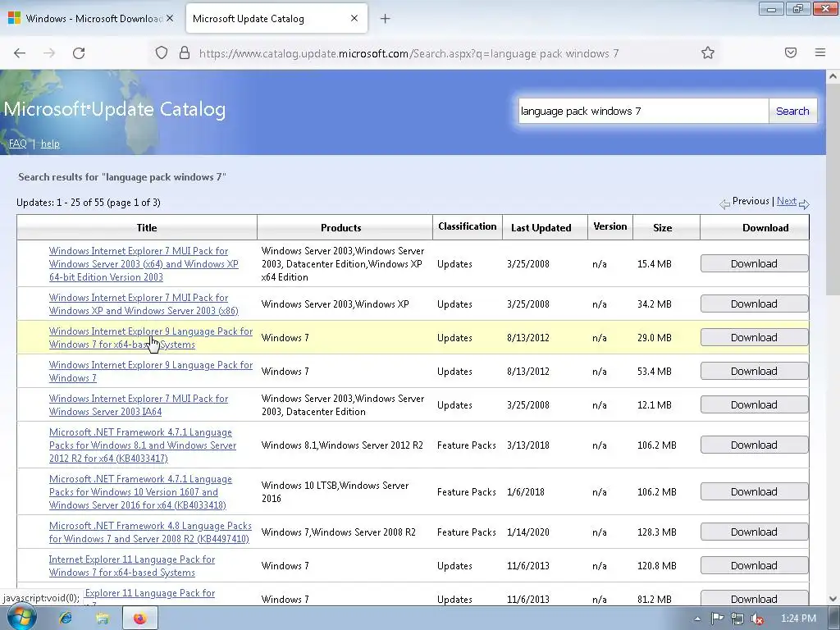The height and width of the screenshot is (630, 840).
Task: Sort results by Size column
Action: point(662,228)
